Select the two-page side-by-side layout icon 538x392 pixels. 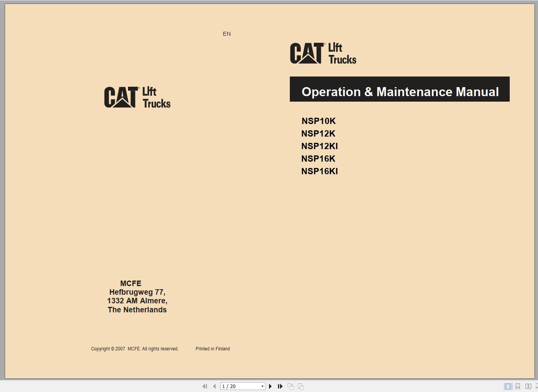[528, 386]
